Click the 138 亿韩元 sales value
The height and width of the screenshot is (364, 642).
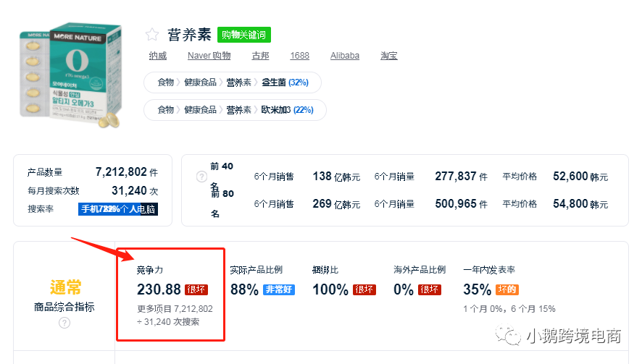coord(336,177)
